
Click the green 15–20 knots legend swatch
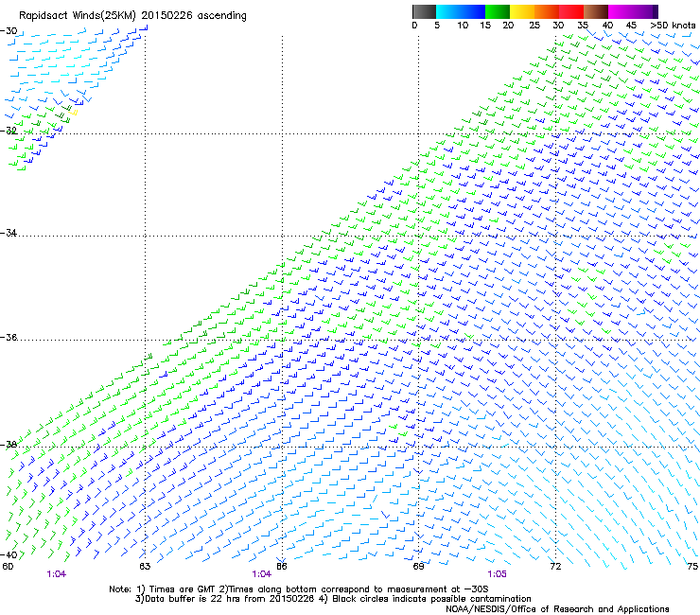[498, 11]
